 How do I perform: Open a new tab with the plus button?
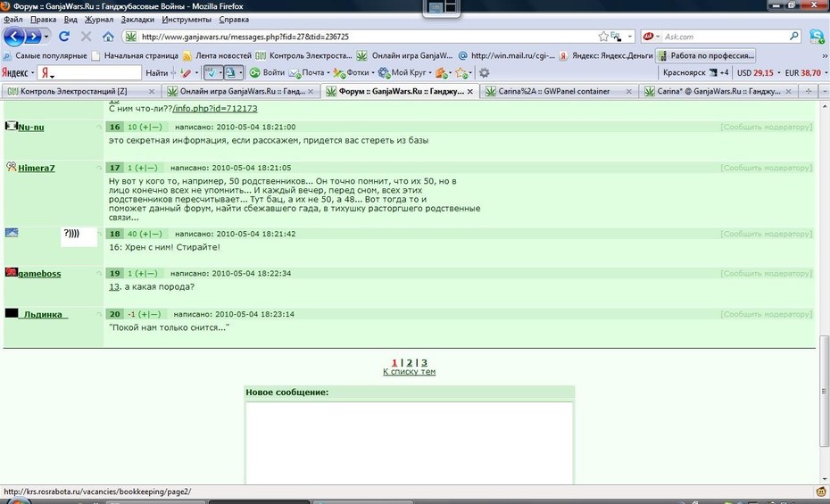tap(809, 91)
